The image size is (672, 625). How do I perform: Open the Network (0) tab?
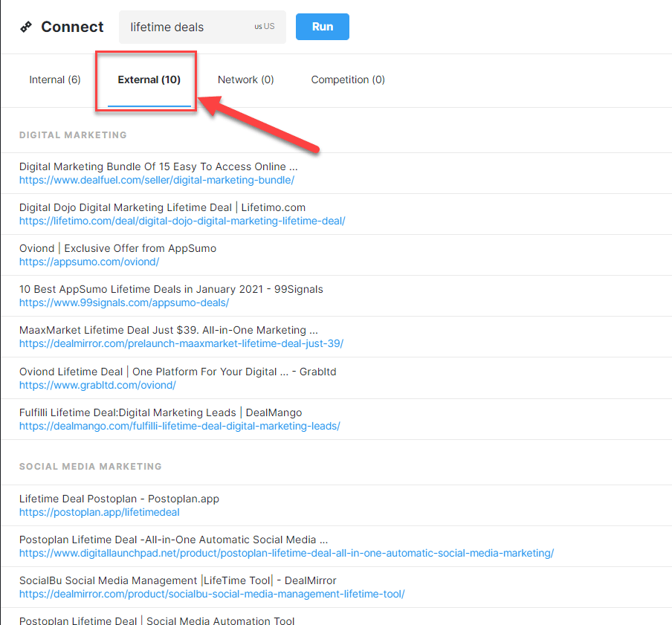[x=245, y=80]
